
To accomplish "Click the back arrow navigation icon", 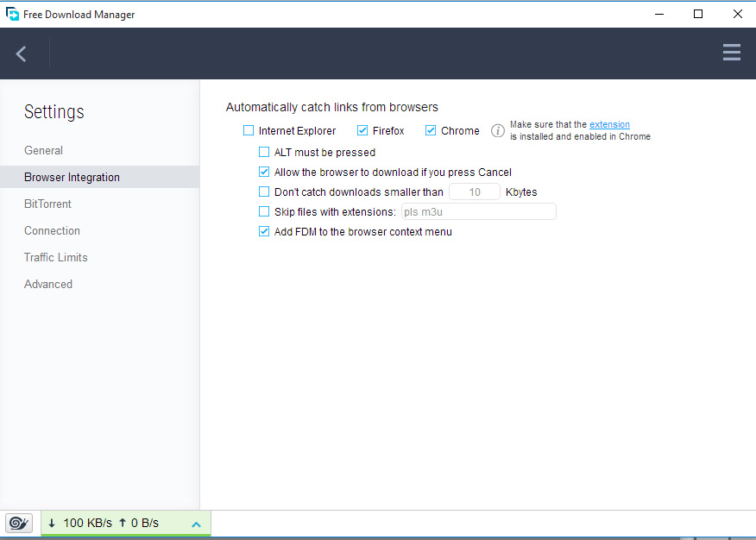I will [x=19, y=53].
